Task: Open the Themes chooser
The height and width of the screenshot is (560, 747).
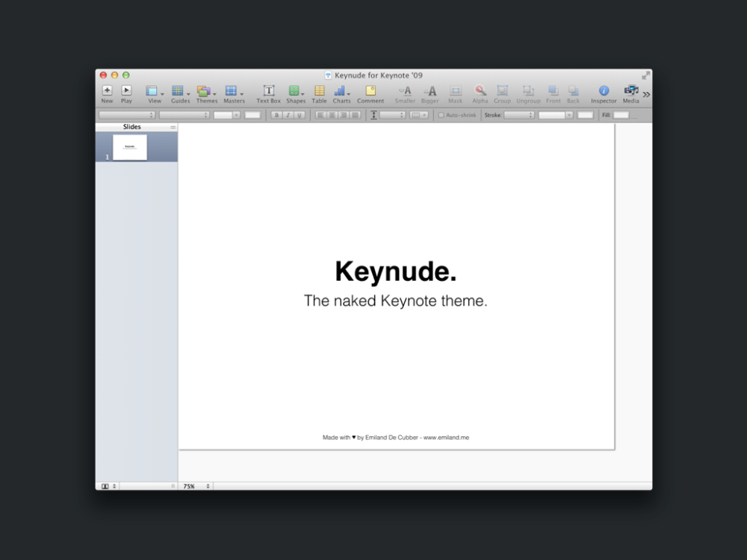Action: click(x=207, y=94)
